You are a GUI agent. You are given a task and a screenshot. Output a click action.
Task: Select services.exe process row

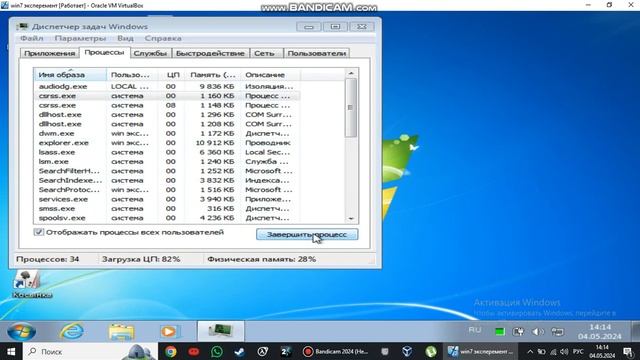tap(167, 199)
